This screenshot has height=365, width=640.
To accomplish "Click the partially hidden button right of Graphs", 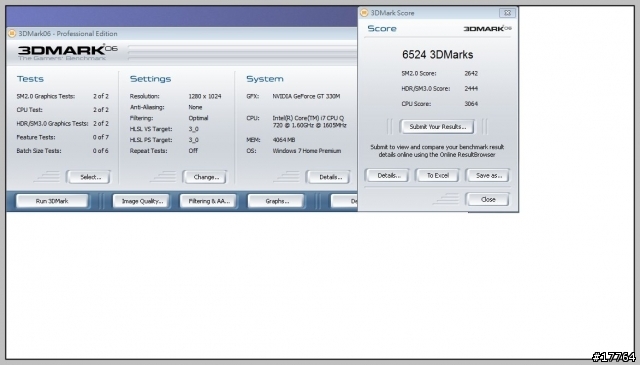I will click(x=344, y=201).
